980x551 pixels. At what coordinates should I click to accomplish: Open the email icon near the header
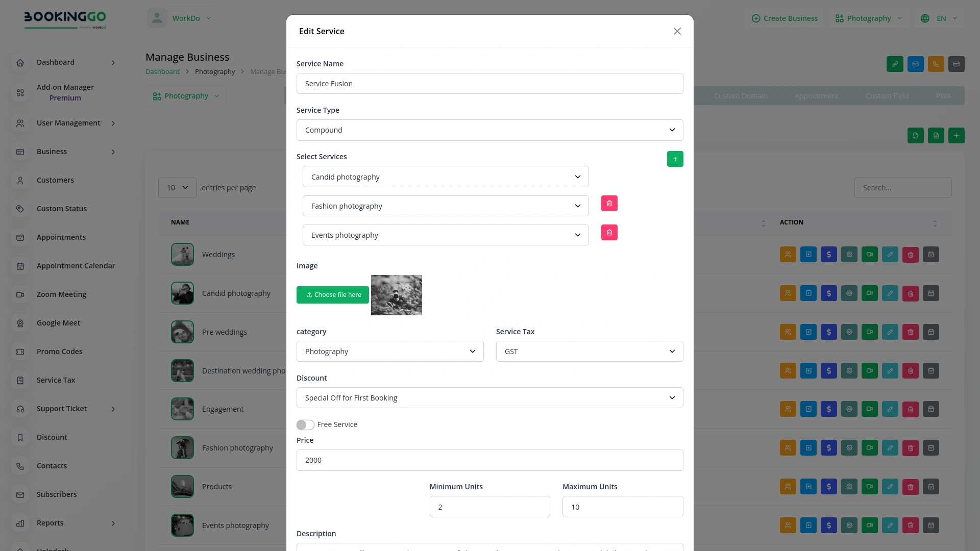coord(915,64)
